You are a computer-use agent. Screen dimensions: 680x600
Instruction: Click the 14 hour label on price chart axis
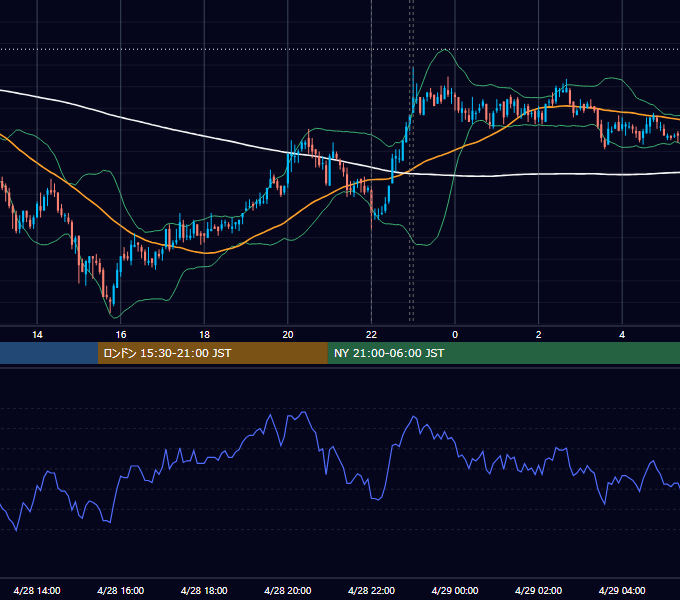(x=37, y=335)
